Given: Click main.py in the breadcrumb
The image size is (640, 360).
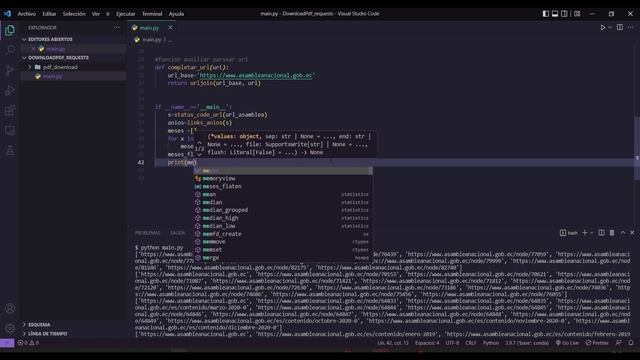Looking at the screenshot, I should (152, 40).
